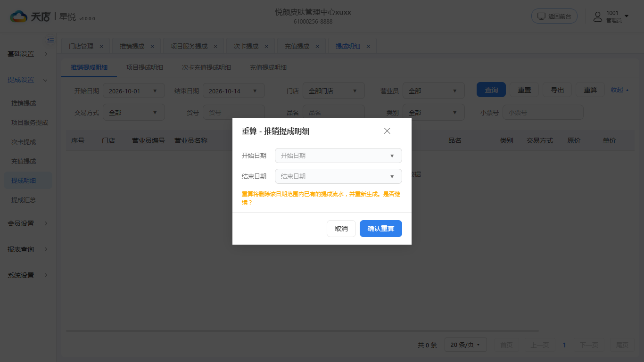This screenshot has height=362, width=644.
Task: Click the user avatar icon
Action: 598,16
